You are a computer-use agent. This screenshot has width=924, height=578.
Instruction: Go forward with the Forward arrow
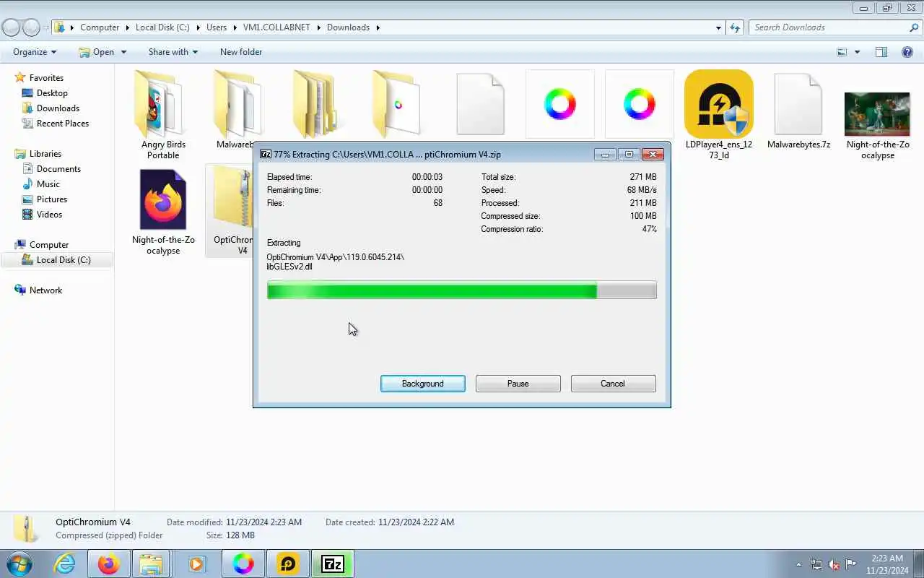click(x=31, y=27)
